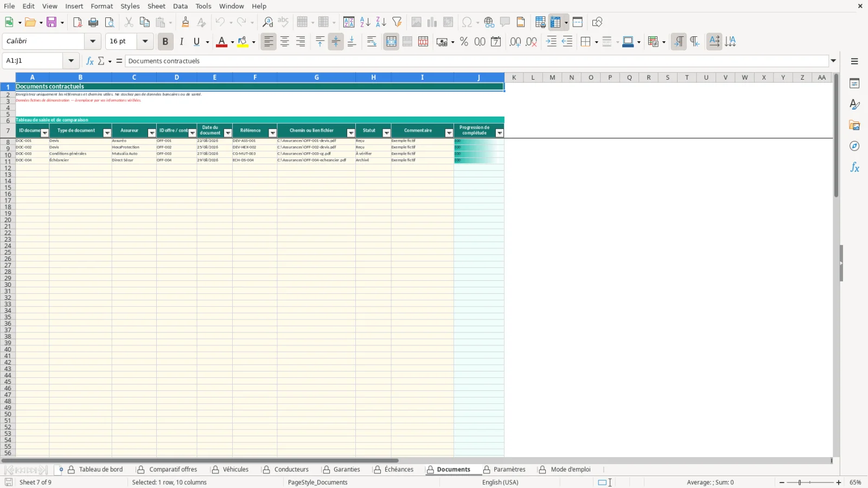The height and width of the screenshot is (488, 868).
Task: Toggle Bold formatting
Action: pyautogui.click(x=165, y=42)
